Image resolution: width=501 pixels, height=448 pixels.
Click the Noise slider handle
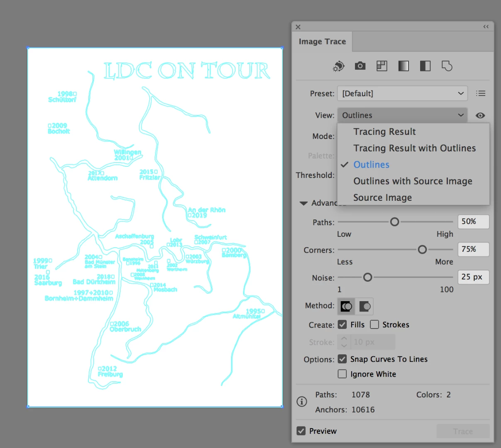pyautogui.click(x=367, y=277)
